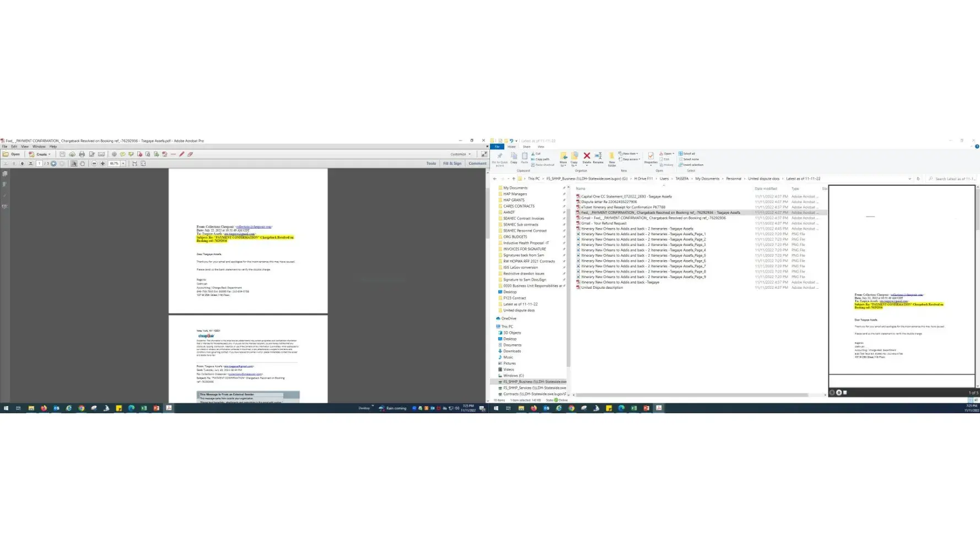Image resolution: width=980 pixels, height=551 pixels.
Task: Open the zoom percentage dropdown in Acrobat
Action: [x=123, y=164]
